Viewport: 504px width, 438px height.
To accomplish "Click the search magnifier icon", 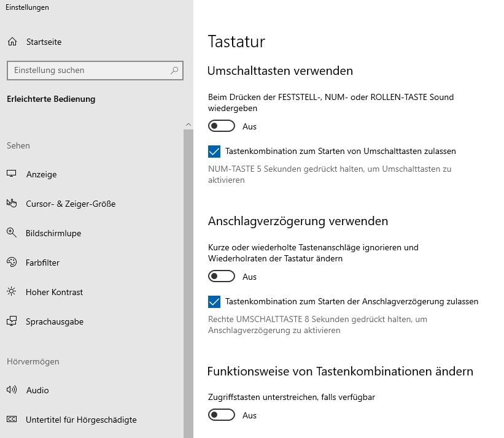I will [174, 71].
